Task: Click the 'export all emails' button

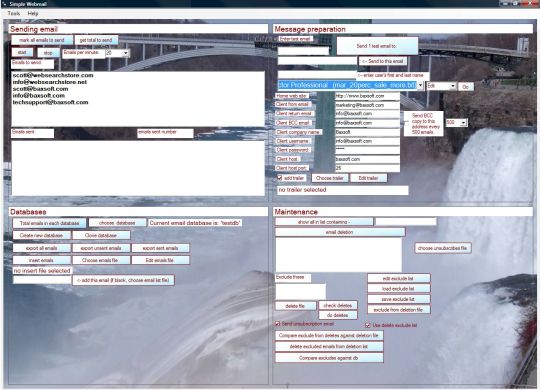Action: click(42, 248)
